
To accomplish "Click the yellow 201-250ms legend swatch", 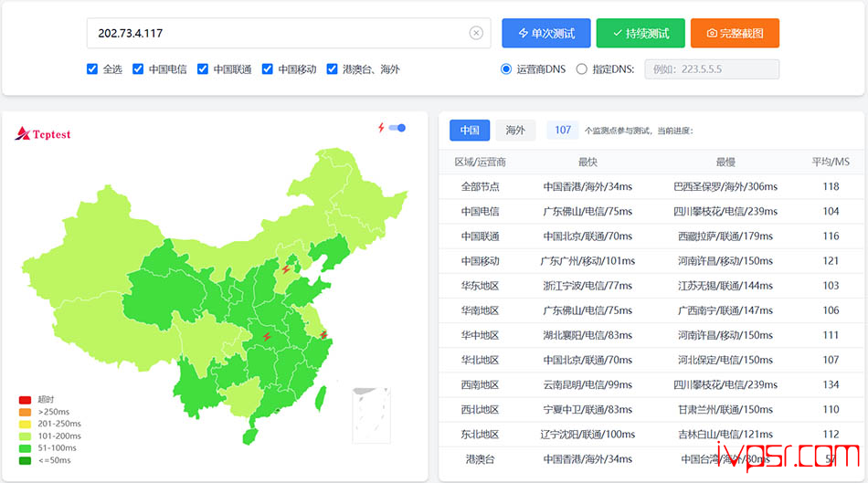I will (x=25, y=424).
